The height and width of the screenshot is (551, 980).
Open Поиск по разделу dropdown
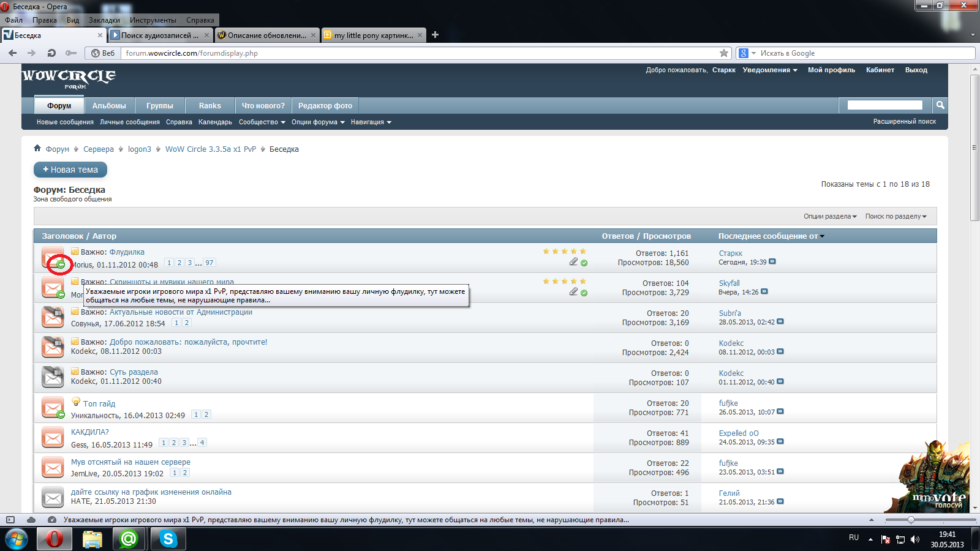895,217
